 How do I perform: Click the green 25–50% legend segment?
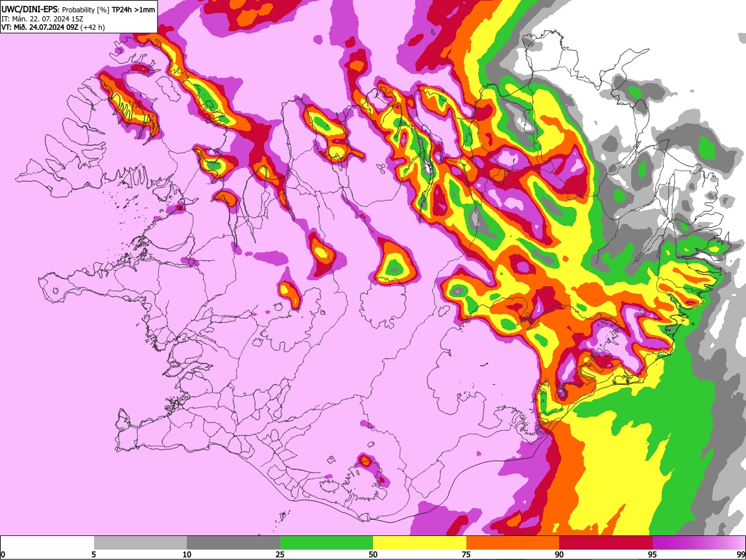(x=326, y=543)
